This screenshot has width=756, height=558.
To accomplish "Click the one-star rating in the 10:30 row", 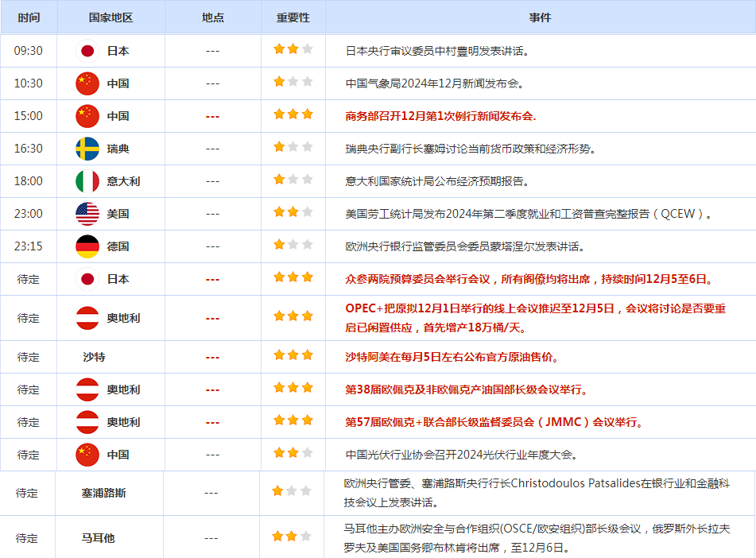I will click(293, 82).
